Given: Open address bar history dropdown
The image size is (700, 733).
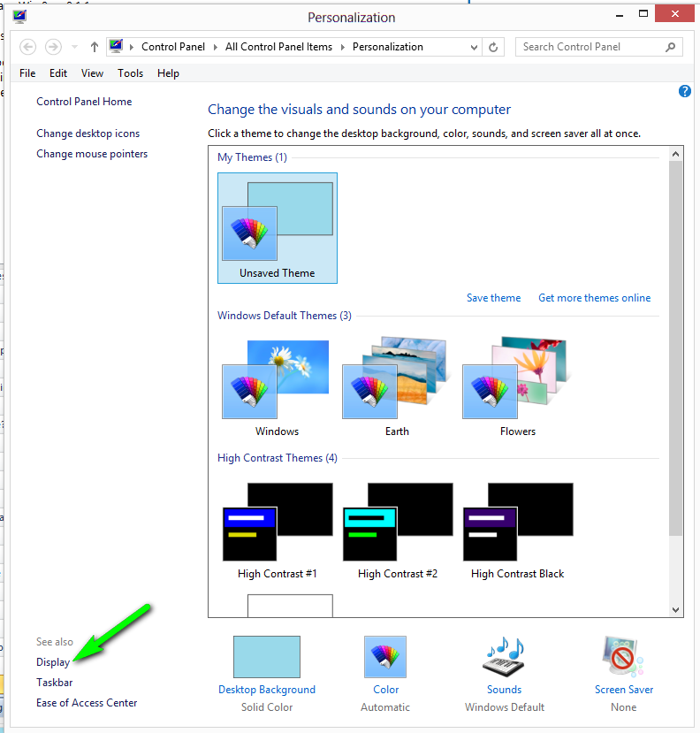Looking at the screenshot, I should coord(474,47).
